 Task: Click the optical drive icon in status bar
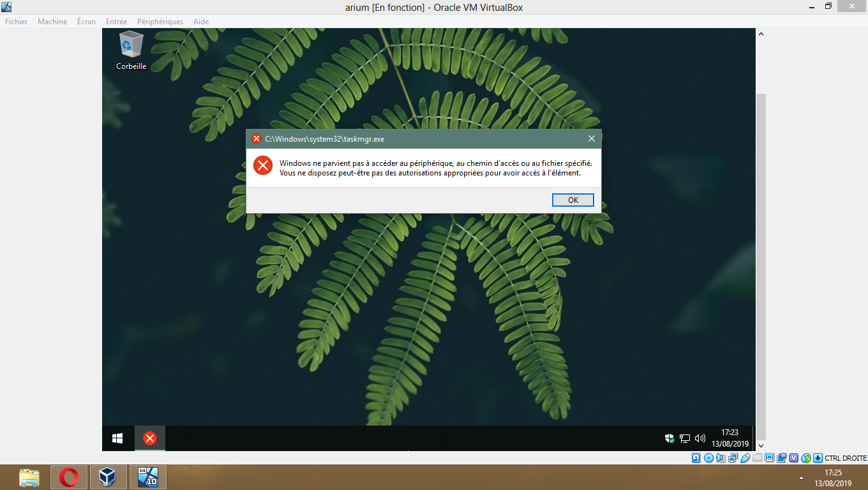coord(708,457)
